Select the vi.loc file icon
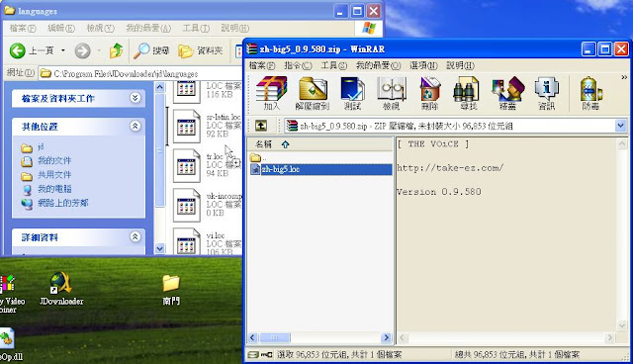 (x=187, y=241)
